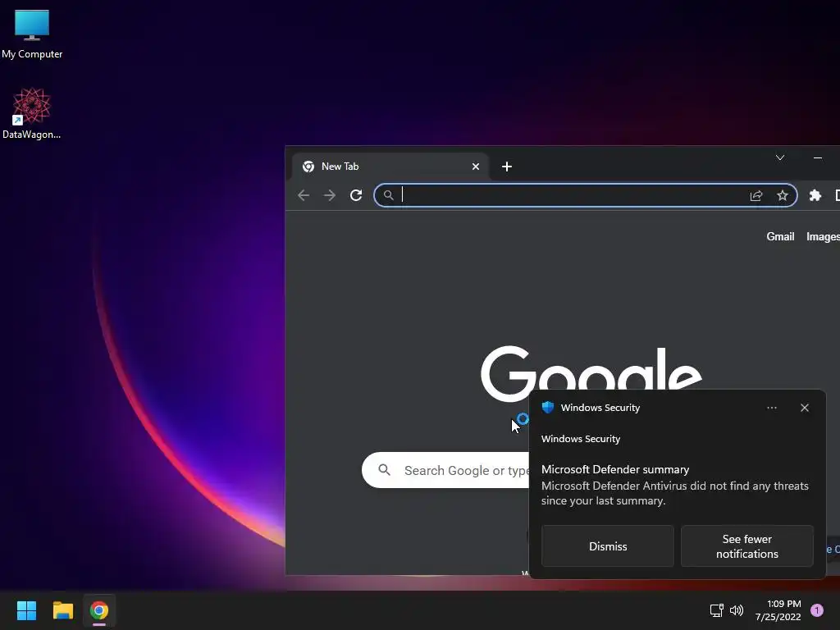Open the network tray icon
The image size is (840, 630).
(x=716, y=610)
